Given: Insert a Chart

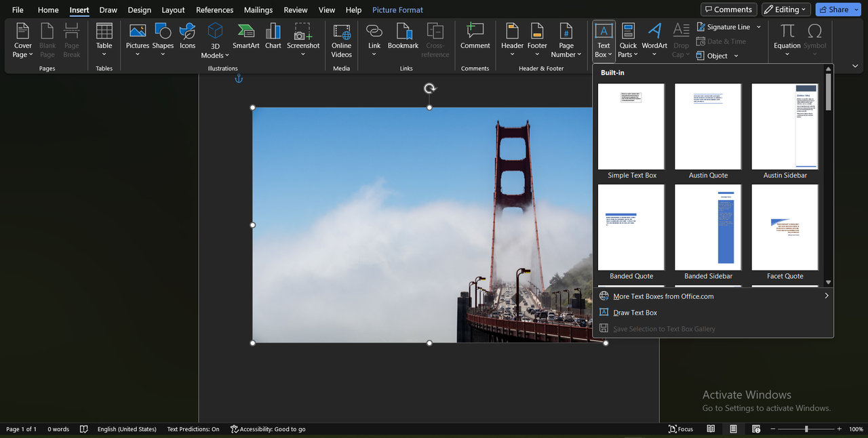Looking at the screenshot, I should click(x=273, y=37).
